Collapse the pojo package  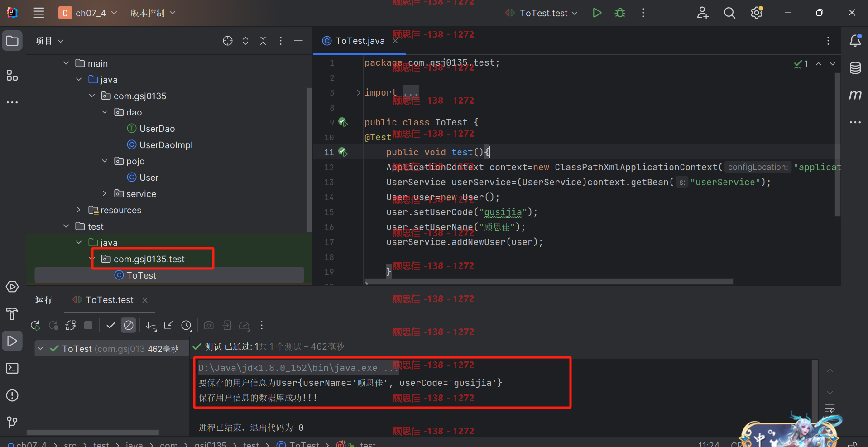click(x=105, y=161)
